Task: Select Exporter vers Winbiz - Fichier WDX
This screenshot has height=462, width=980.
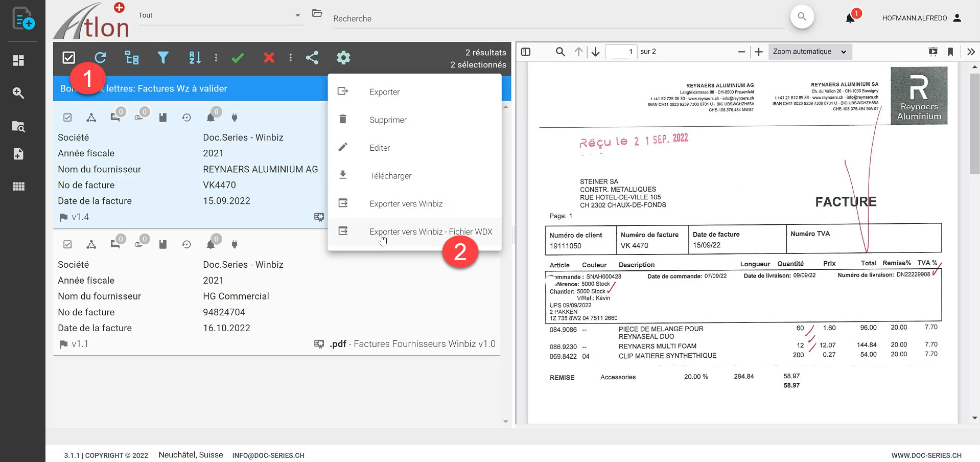Action: click(x=414, y=232)
